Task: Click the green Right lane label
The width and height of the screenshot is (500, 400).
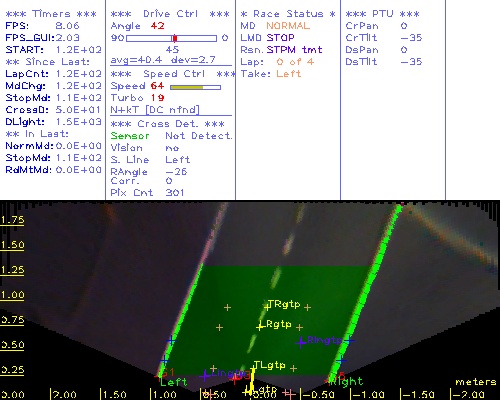Action: 347,381
